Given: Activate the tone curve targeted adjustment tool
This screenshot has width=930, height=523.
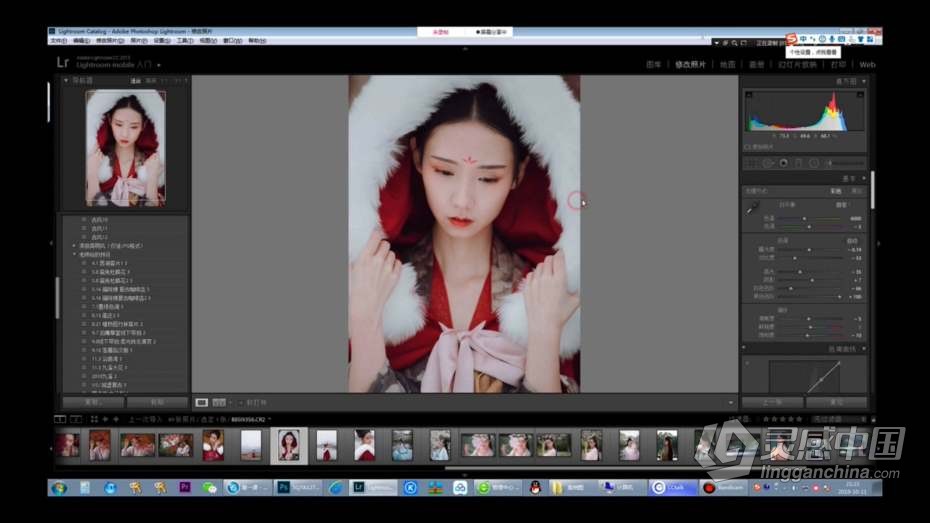Looking at the screenshot, I should tap(747, 363).
